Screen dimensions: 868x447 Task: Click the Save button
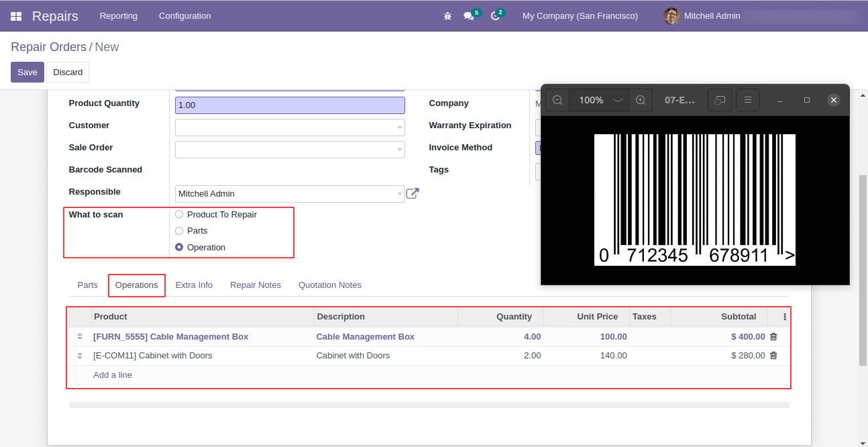[x=28, y=72]
